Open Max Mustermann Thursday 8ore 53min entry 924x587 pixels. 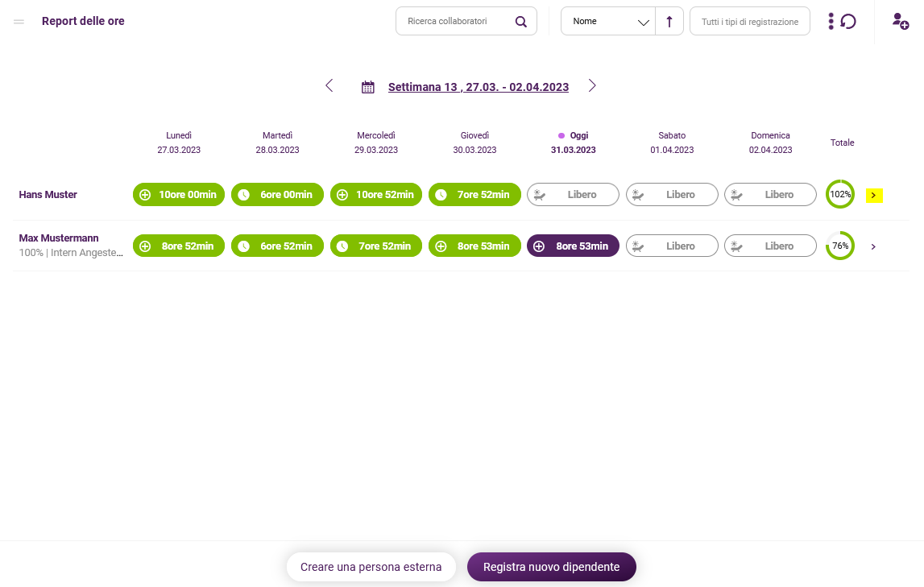tap(475, 246)
